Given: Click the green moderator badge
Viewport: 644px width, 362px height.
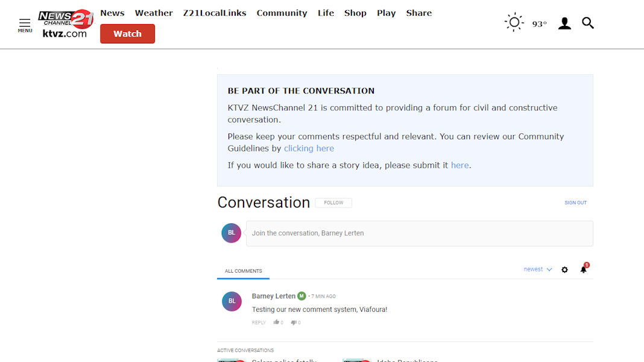Looking at the screenshot, I should pyautogui.click(x=302, y=296).
